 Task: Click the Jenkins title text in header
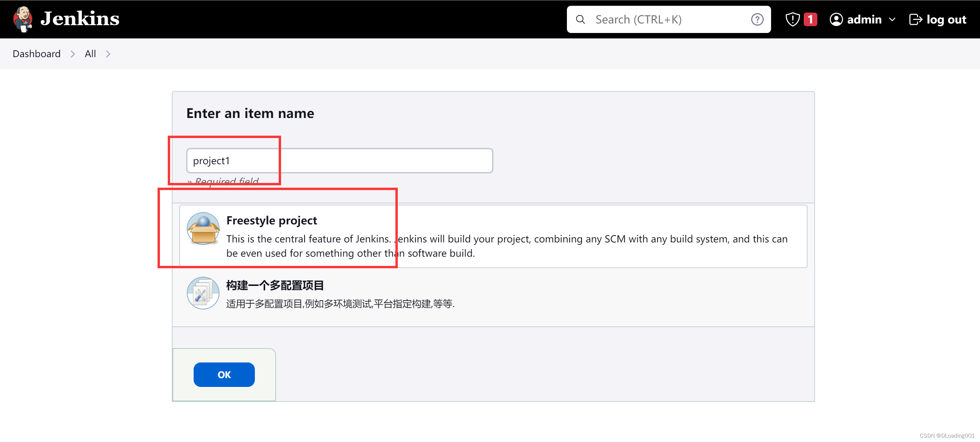(80, 19)
